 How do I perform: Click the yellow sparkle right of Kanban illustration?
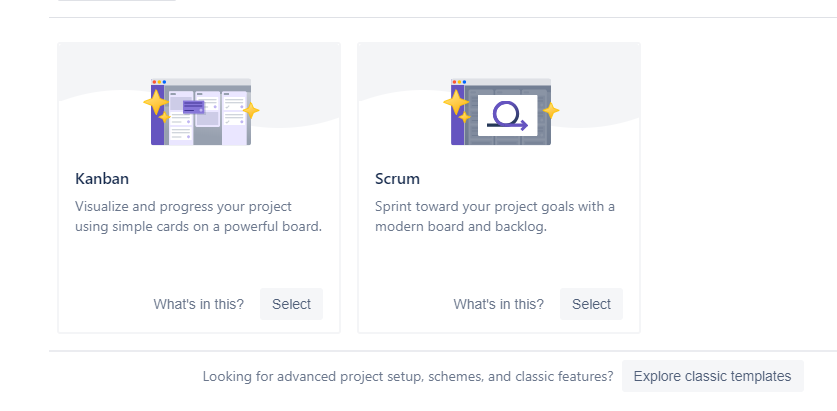coord(251,110)
